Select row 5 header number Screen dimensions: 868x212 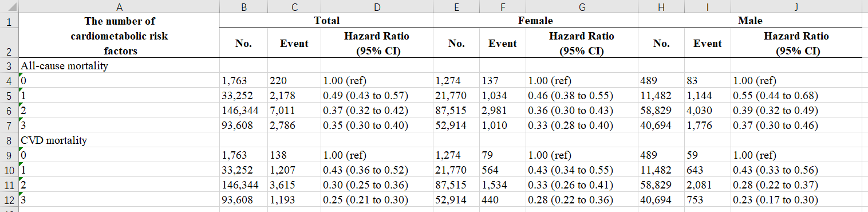pos(9,95)
